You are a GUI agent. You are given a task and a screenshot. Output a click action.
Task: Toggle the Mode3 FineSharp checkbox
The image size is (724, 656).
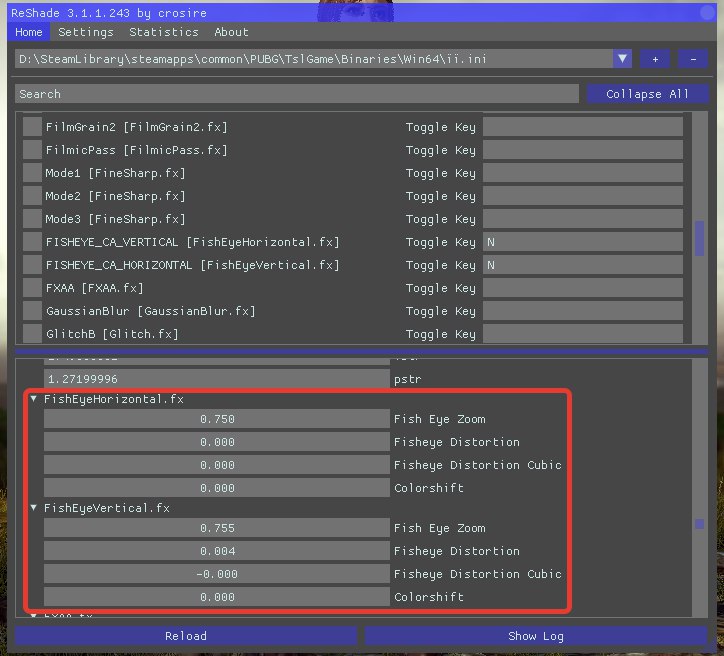point(32,219)
